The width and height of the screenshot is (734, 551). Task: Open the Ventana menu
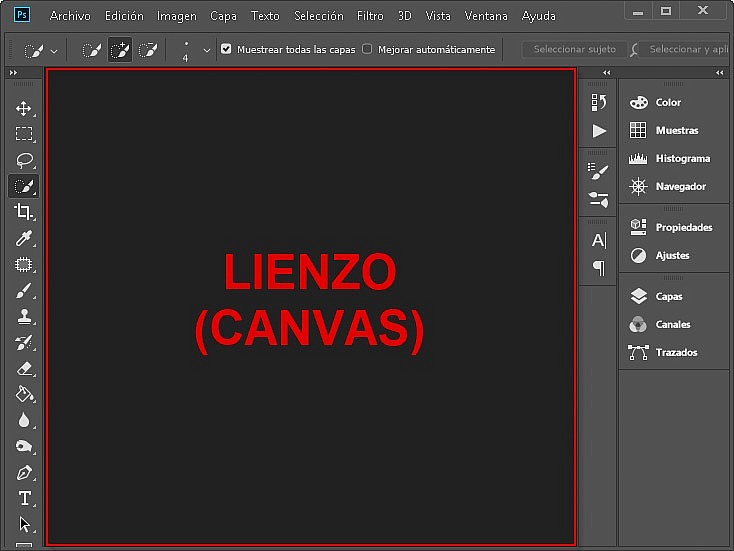(x=486, y=16)
